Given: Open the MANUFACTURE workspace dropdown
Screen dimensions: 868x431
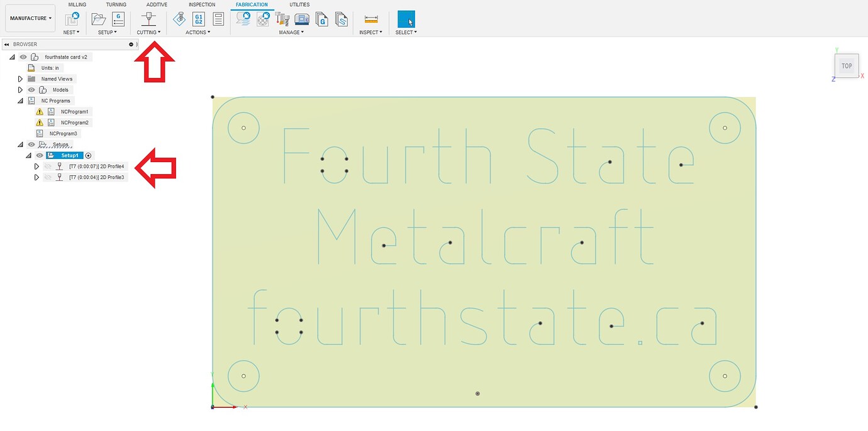Looking at the screenshot, I should coord(30,18).
